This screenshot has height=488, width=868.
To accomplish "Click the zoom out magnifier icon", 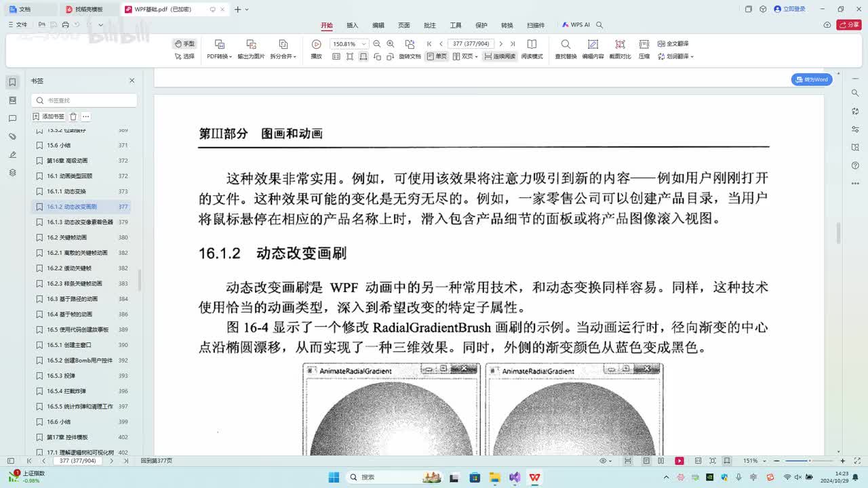I will [377, 43].
